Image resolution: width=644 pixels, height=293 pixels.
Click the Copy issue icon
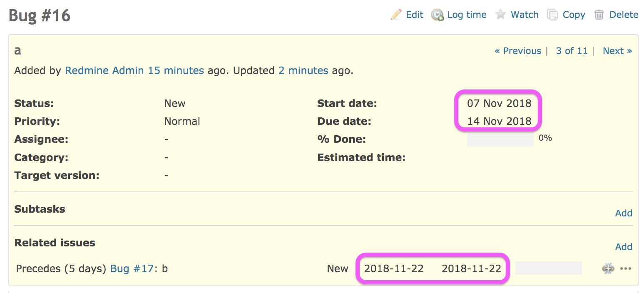(552, 15)
